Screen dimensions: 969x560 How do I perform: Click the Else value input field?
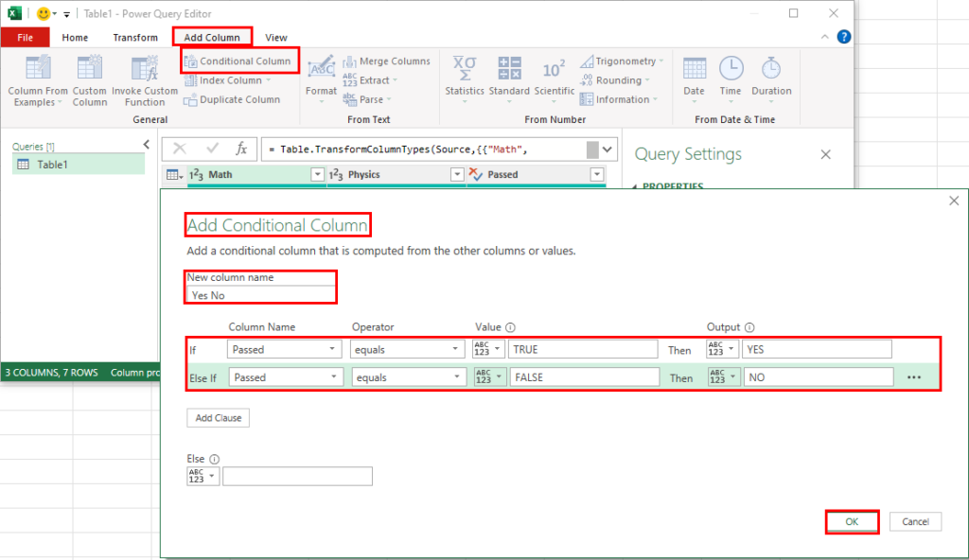[x=297, y=477]
